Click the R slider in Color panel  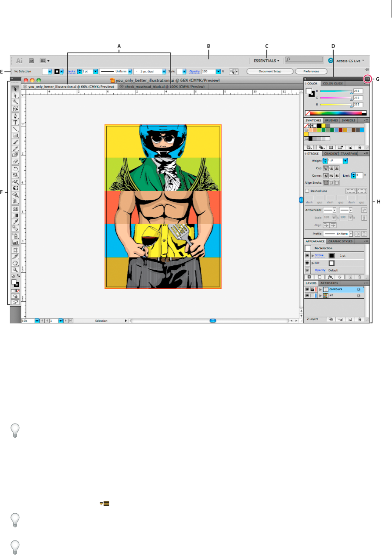coord(336,91)
